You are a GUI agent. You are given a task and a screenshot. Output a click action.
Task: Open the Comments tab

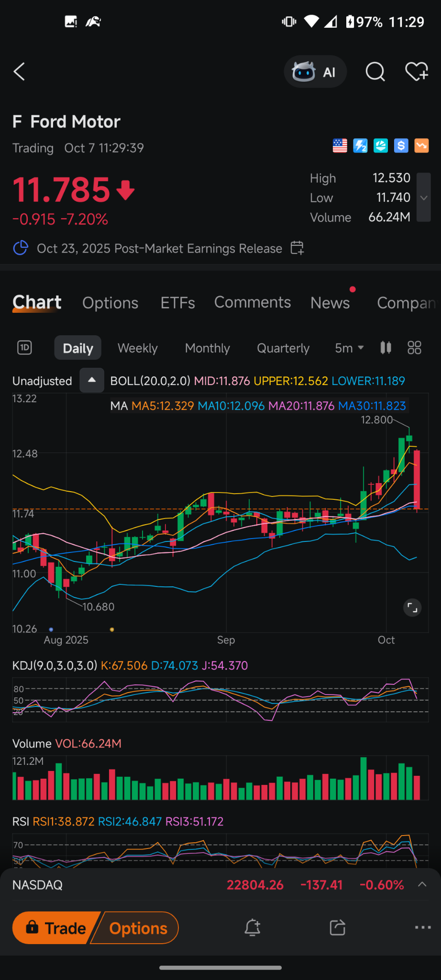tap(253, 303)
